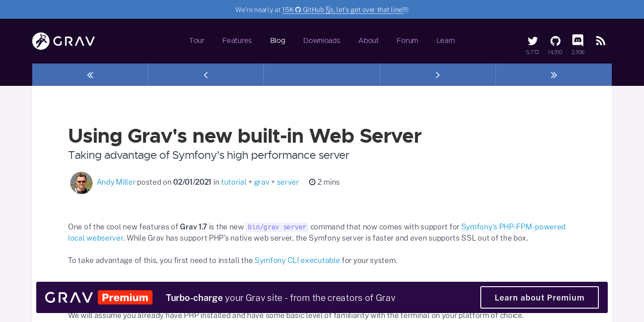The width and height of the screenshot is (644, 322).
Task: Go to next post with right arrow
Action: (x=437, y=75)
